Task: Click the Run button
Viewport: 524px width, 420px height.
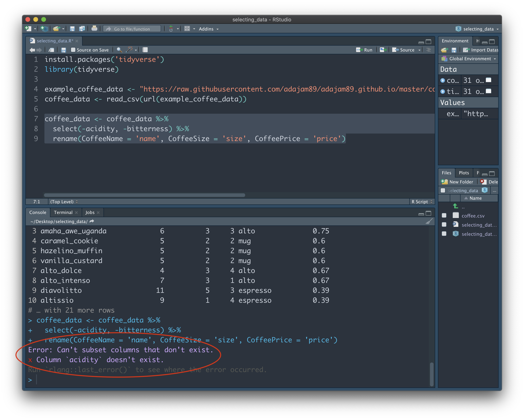Action: click(364, 50)
